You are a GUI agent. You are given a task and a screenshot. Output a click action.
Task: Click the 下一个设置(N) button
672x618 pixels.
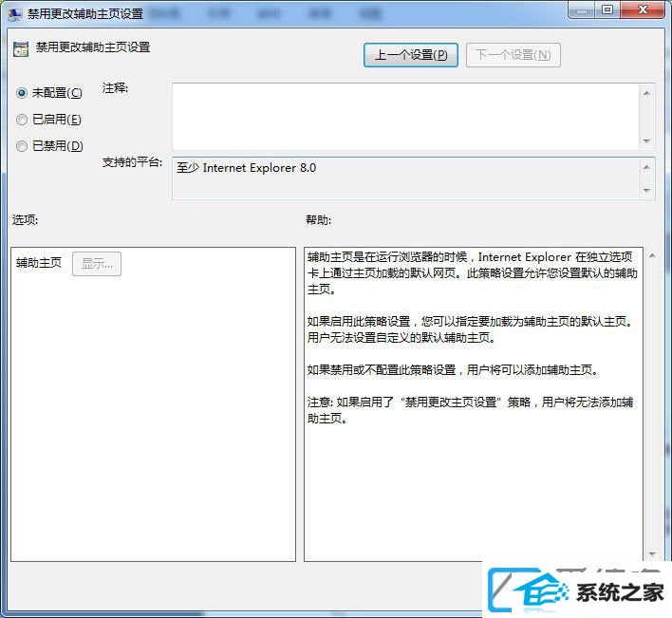pyautogui.click(x=513, y=55)
